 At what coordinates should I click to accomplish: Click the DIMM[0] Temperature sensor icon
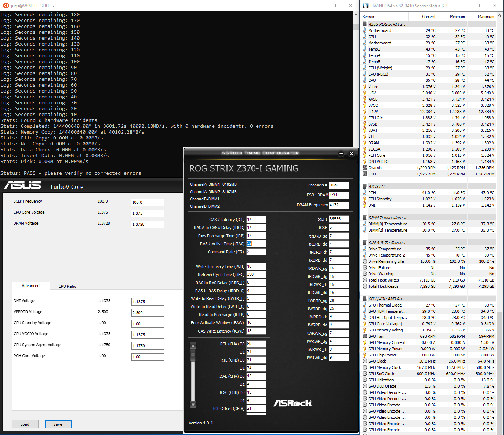point(365,224)
